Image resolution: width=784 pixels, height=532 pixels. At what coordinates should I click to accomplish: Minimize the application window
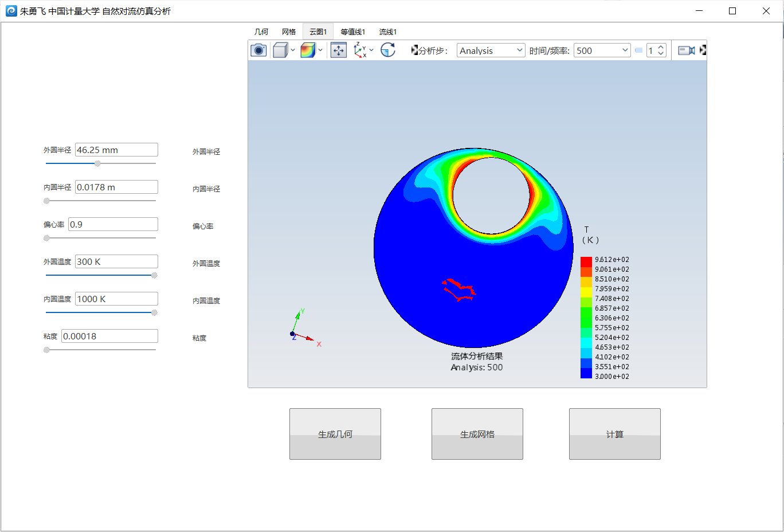[699, 11]
